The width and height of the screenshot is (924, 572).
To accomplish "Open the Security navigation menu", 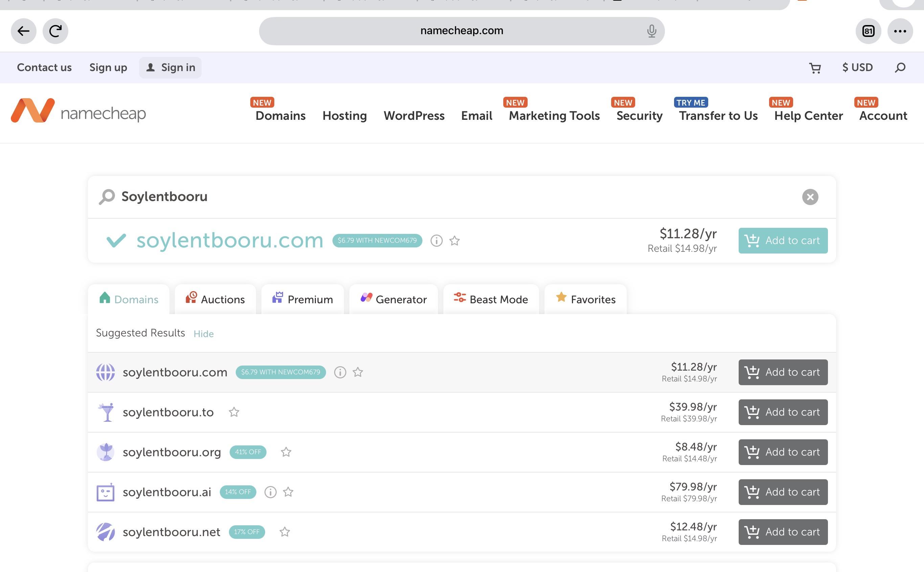I will pos(640,116).
